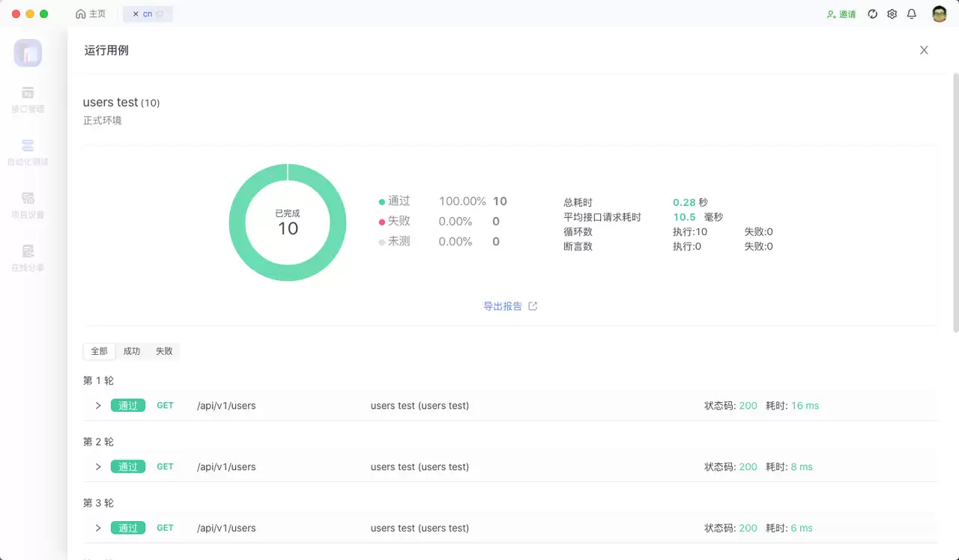Click the 未测 legend entry
This screenshot has height=560, width=959.
pos(395,242)
